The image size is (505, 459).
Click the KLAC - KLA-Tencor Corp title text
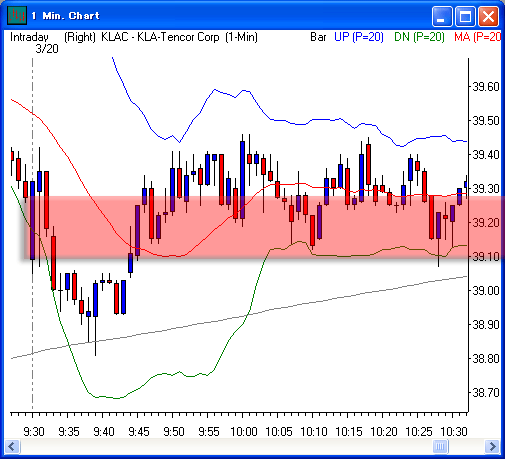(x=160, y=37)
